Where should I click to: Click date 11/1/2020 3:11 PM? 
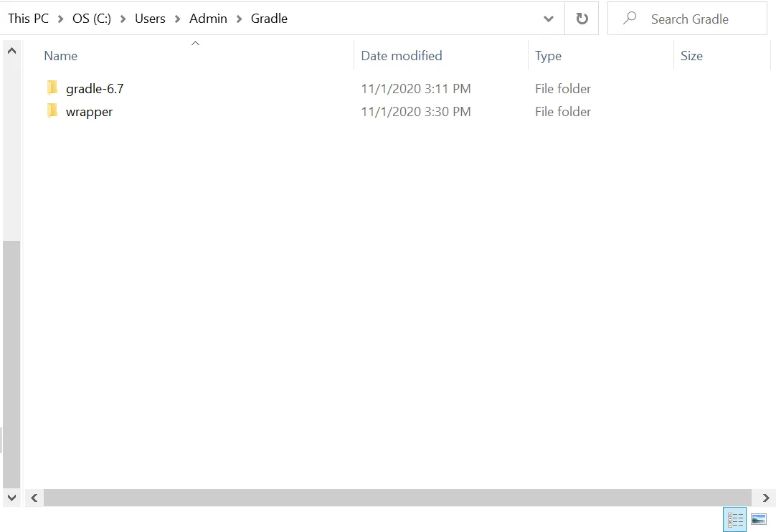pyautogui.click(x=416, y=89)
